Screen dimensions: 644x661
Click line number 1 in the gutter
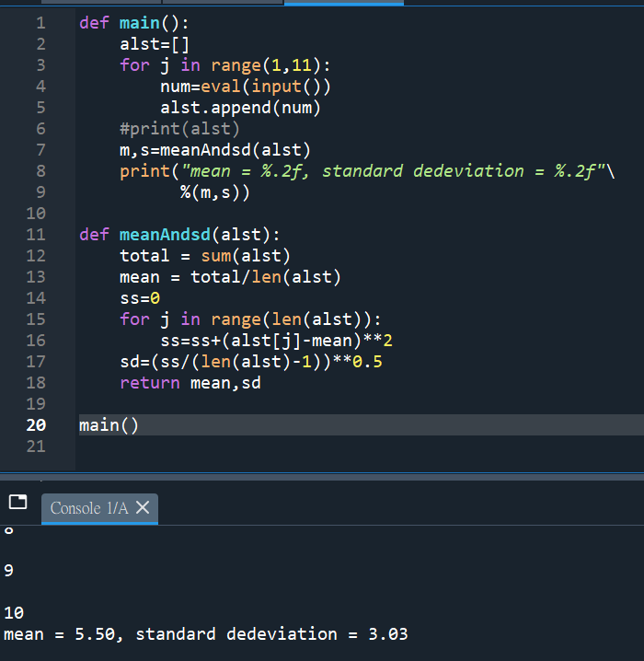(x=40, y=23)
